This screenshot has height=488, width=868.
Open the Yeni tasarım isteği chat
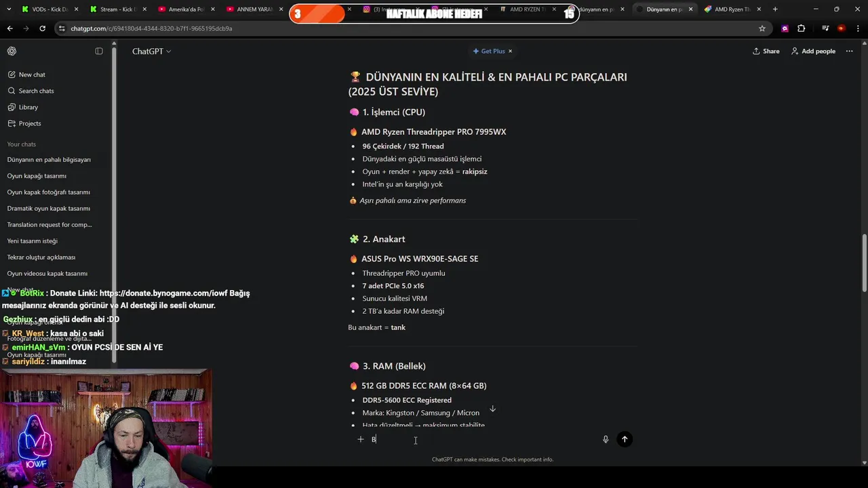[32, 241]
